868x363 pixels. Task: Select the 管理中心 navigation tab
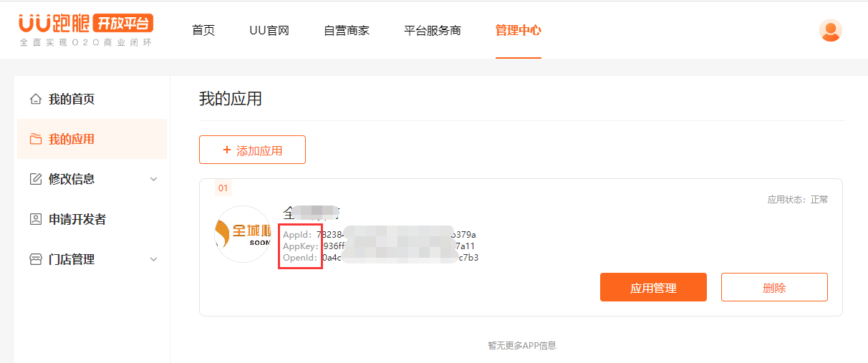coord(518,30)
